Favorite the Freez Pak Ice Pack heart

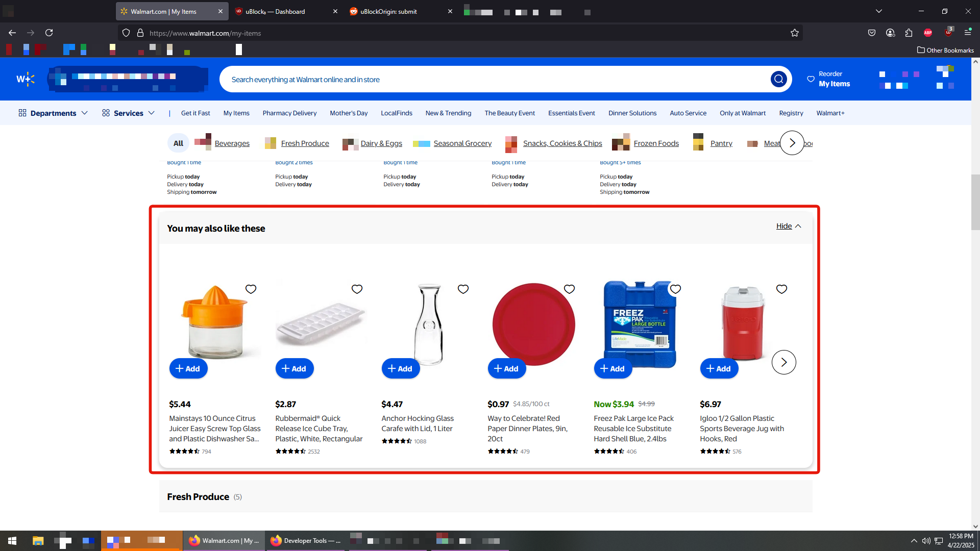pyautogui.click(x=675, y=289)
